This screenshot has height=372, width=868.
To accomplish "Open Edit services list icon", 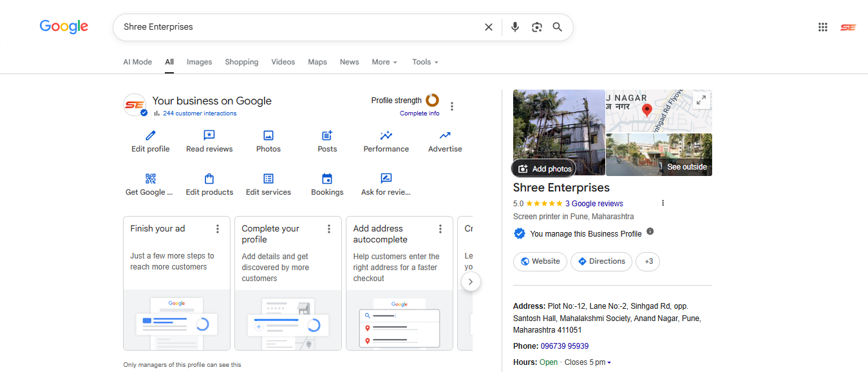I will click(269, 179).
